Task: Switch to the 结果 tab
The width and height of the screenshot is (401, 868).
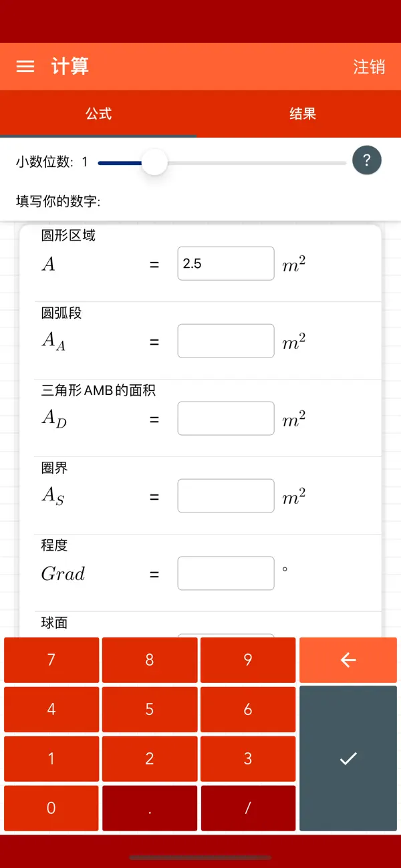Action: pyautogui.click(x=303, y=114)
